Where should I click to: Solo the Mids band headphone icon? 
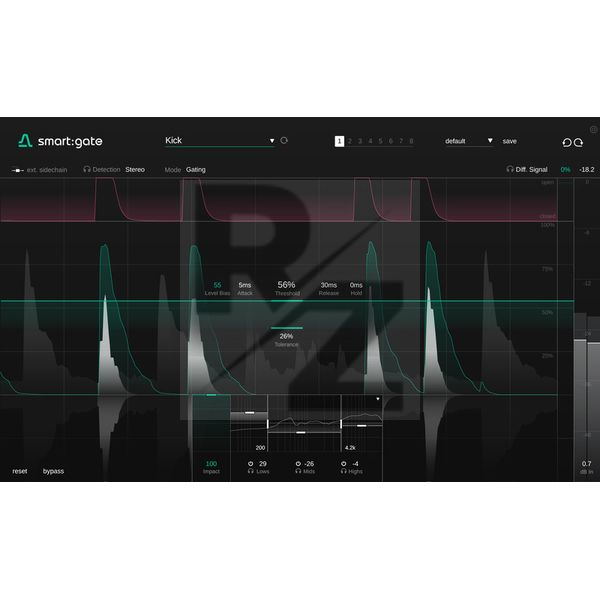298,471
